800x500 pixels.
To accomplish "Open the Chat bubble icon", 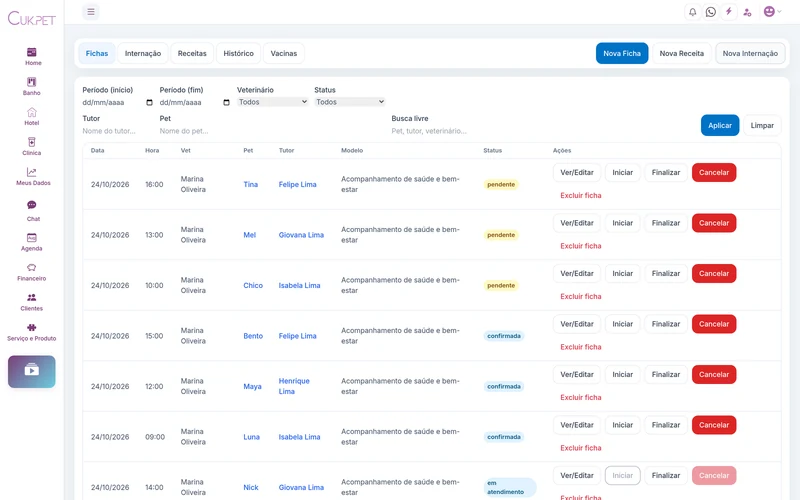I will (x=32, y=205).
